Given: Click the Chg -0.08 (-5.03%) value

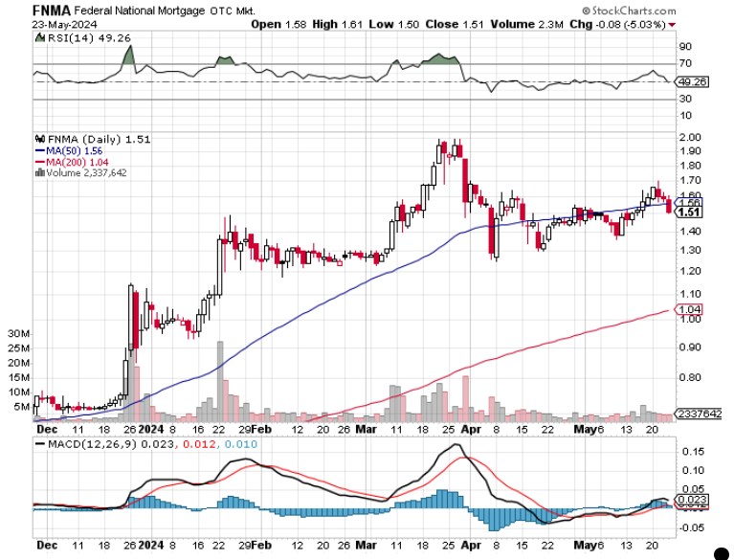Looking at the screenshot, I should click(x=617, y=24).
